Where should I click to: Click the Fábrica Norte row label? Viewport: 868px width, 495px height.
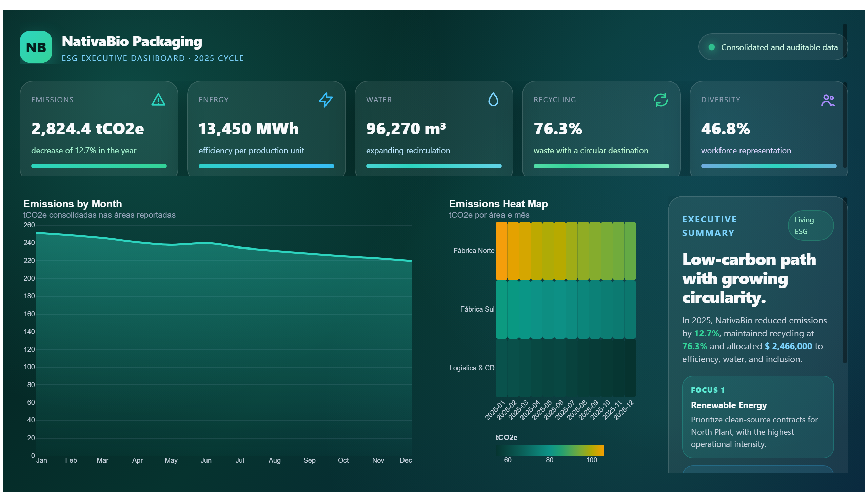click(x=474, y=251)
